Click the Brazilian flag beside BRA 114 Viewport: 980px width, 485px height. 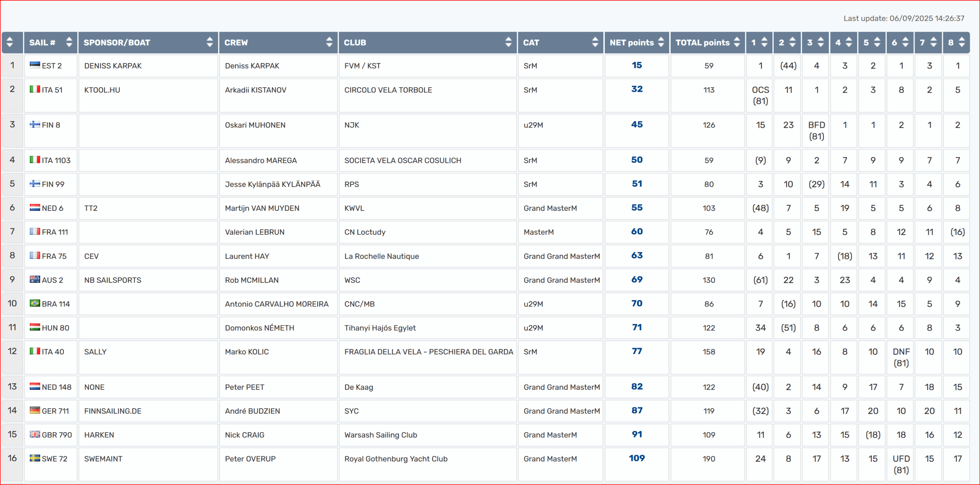click(35, 303)
